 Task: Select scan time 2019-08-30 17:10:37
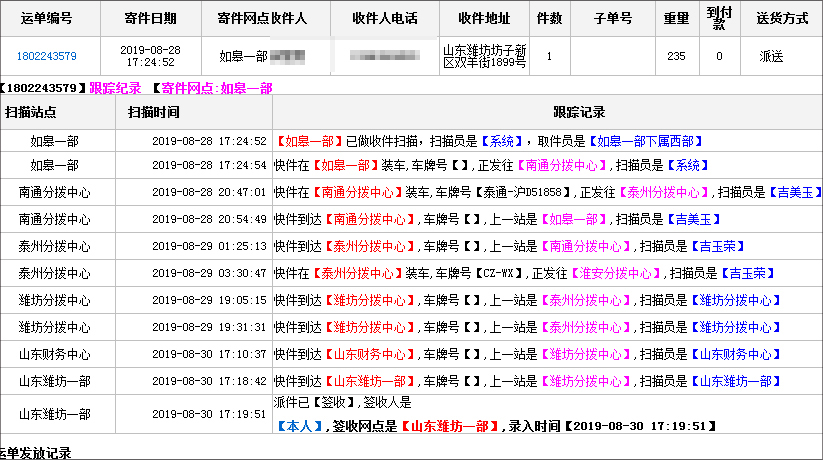tap(209, 354)
